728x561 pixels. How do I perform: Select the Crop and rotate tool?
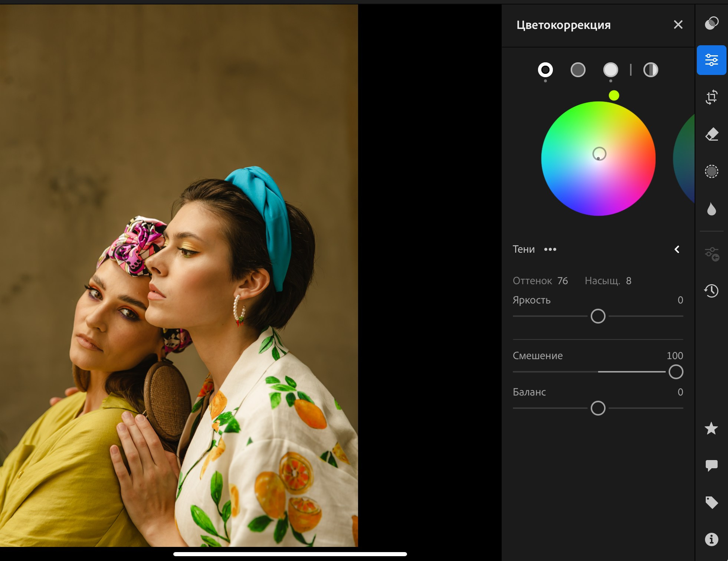tap(711, 97)
